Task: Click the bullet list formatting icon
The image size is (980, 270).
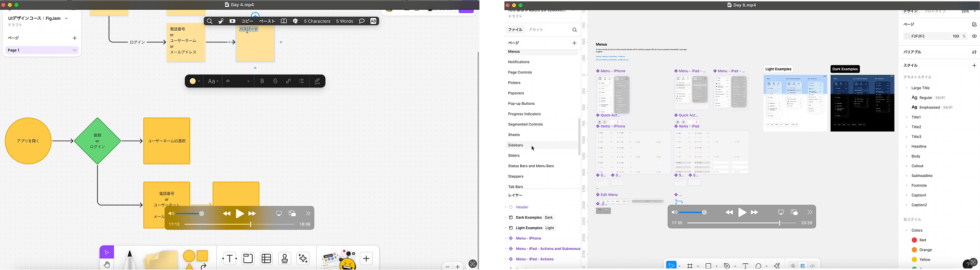Action: [x=302, y=81]
